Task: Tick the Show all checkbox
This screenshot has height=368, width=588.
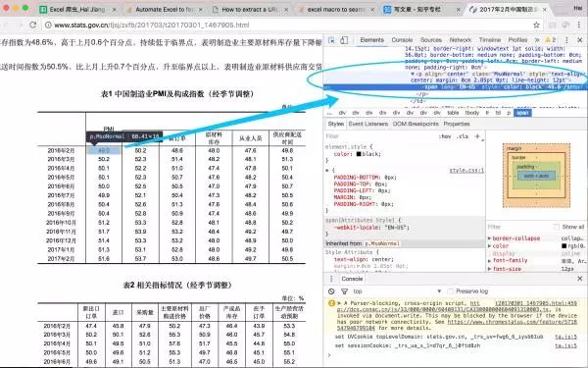Action: [556, 227]
